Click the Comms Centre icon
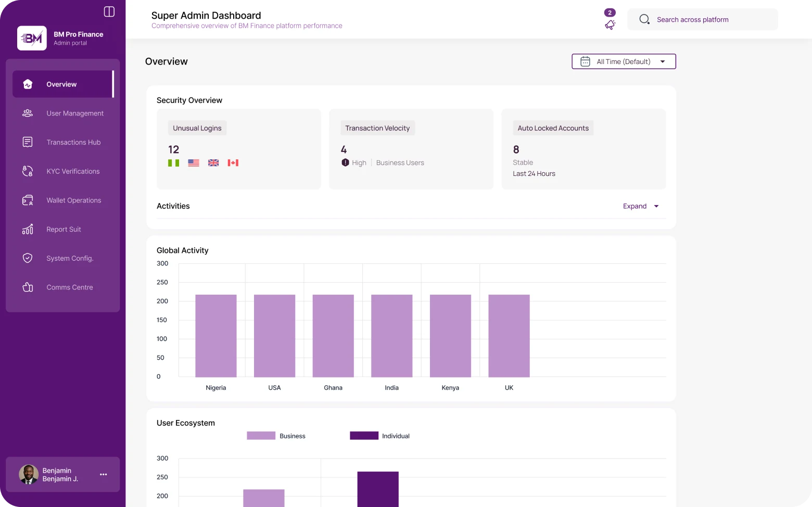Screen dimensions: 812x507 coord(28,287)
